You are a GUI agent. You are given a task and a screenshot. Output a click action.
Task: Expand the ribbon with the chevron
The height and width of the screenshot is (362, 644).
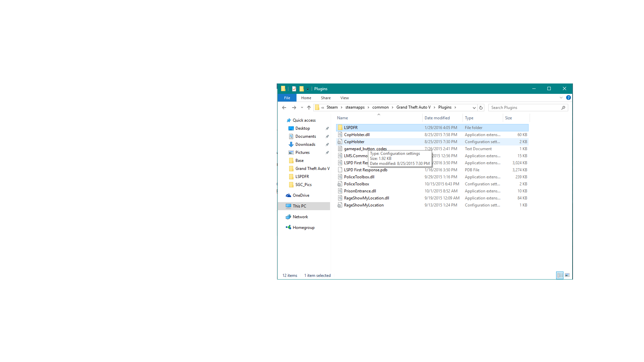561,98
